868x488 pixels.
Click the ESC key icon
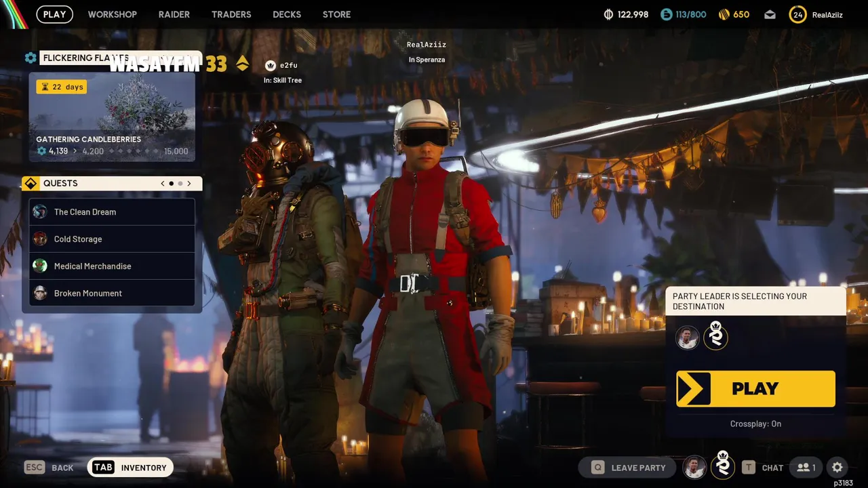(35, 468)
